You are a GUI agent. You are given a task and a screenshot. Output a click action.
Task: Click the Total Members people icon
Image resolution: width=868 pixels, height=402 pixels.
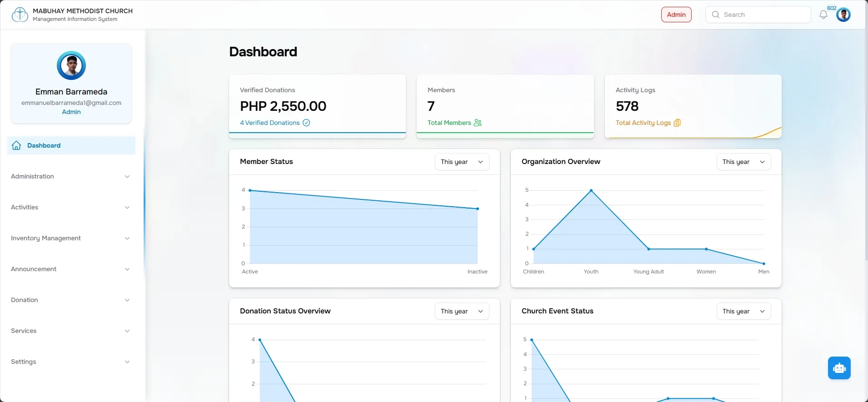[478, 123]
